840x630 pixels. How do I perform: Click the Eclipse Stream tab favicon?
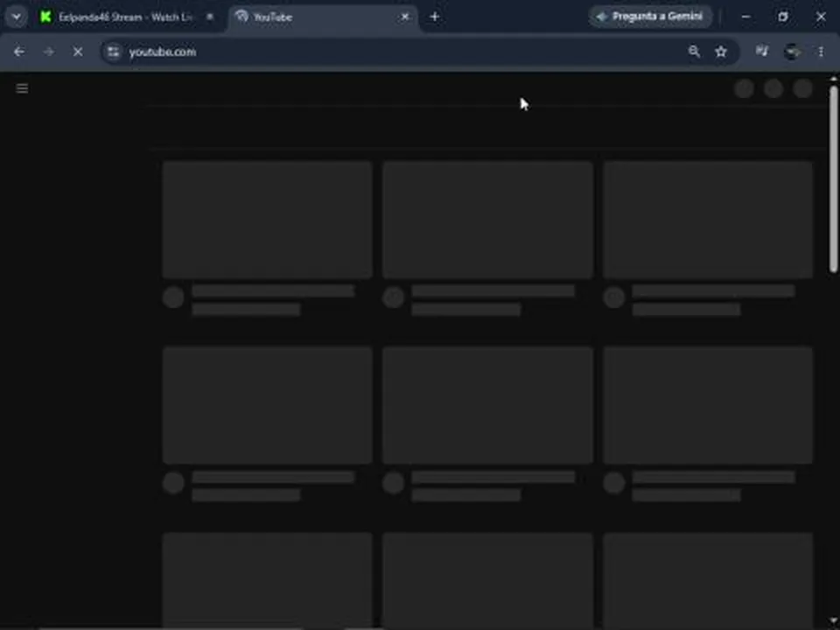(46, 17)
